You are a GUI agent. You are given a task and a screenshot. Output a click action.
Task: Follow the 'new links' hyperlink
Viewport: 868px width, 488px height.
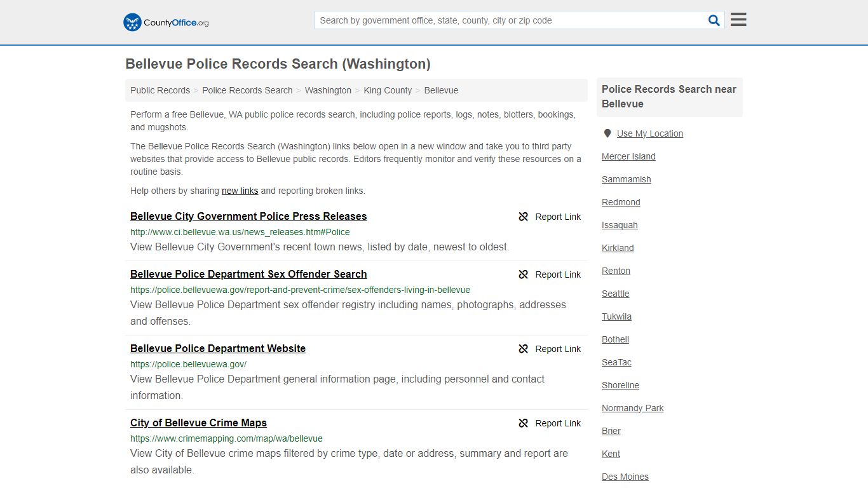point(240,191)
